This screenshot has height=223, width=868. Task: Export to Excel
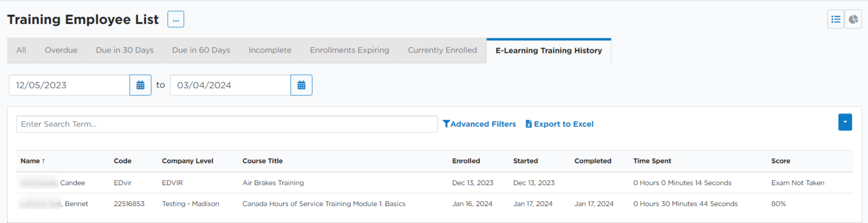click(x=559, y=124)
